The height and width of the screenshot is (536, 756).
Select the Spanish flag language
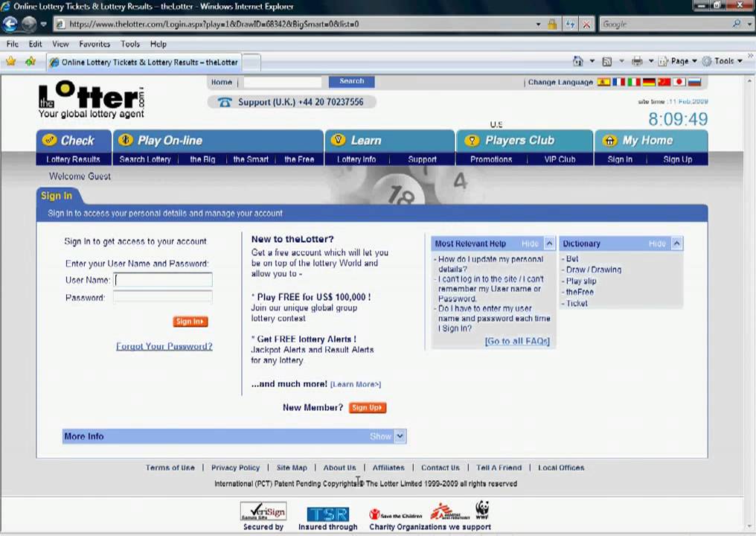click(x=603, y=82)
